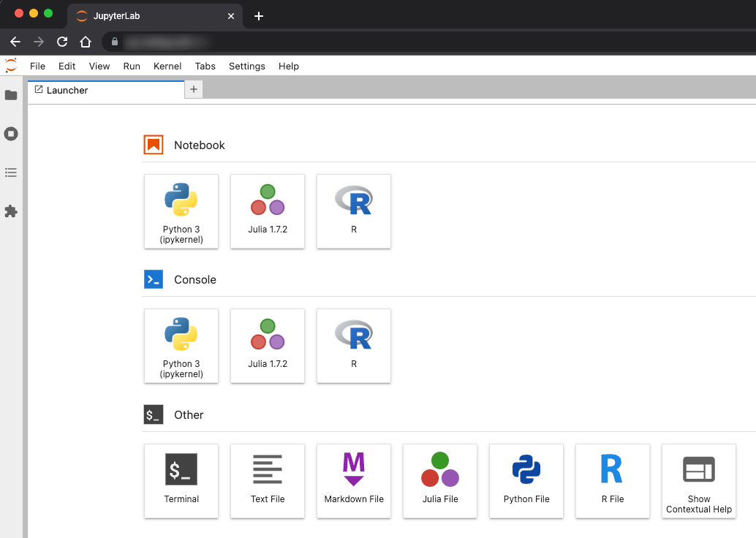
Task: Open Extension Manager puzzle icon
Action: click(11, 211)
